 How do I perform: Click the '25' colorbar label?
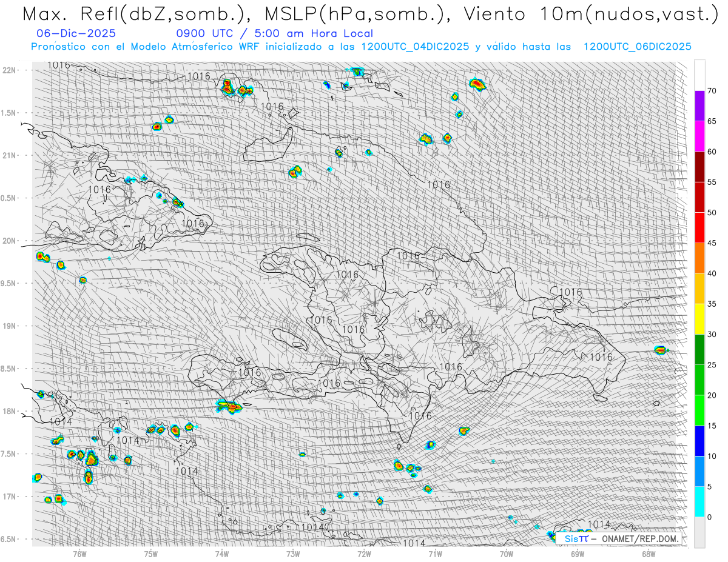pos(712,365)
